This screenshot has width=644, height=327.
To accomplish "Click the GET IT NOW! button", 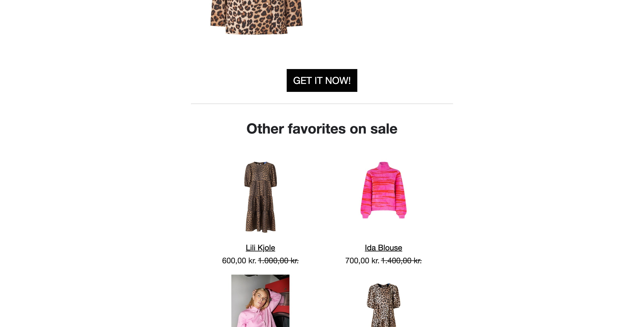I will 322,81.
